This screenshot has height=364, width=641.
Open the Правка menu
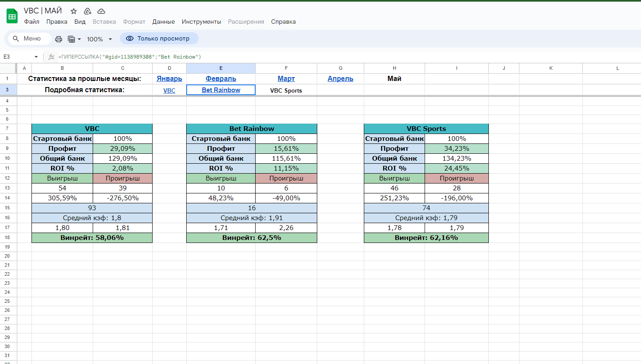56,22
